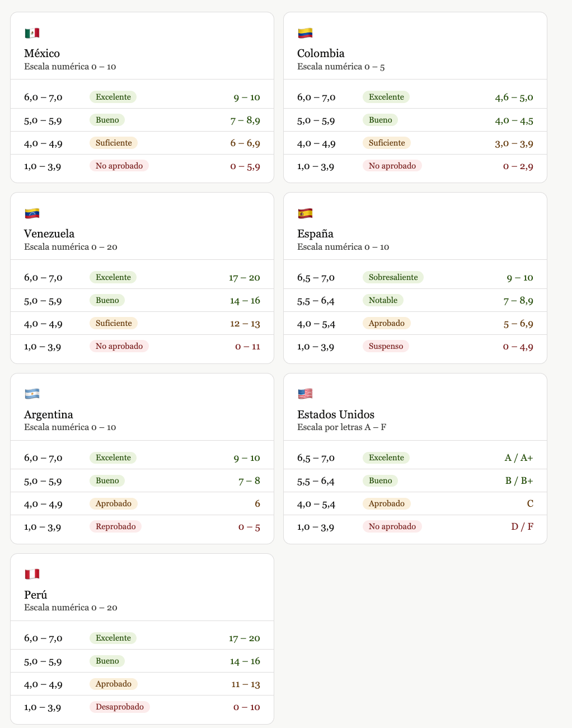Click the Reprobado badge in Argentina card

coord(115,526)
